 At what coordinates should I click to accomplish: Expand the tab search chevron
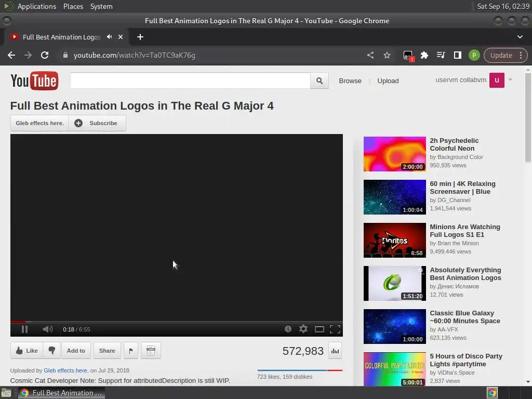click(520, 37)
